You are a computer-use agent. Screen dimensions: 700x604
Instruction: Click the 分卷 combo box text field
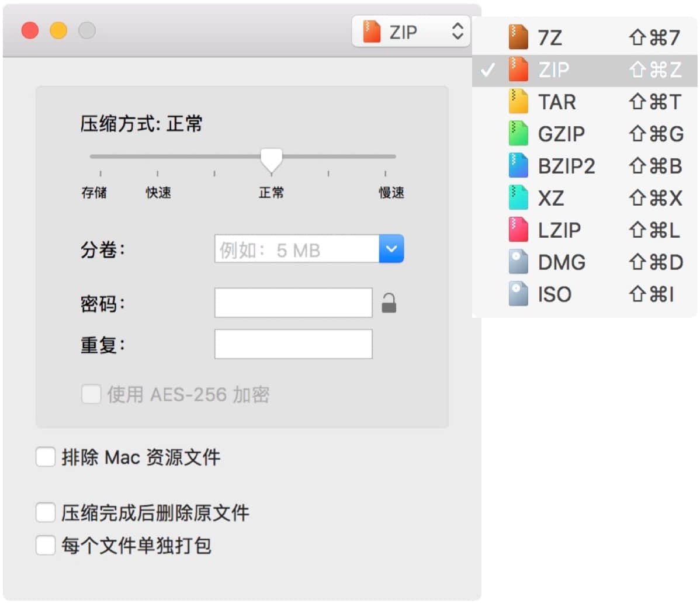(x=297, y=249)
